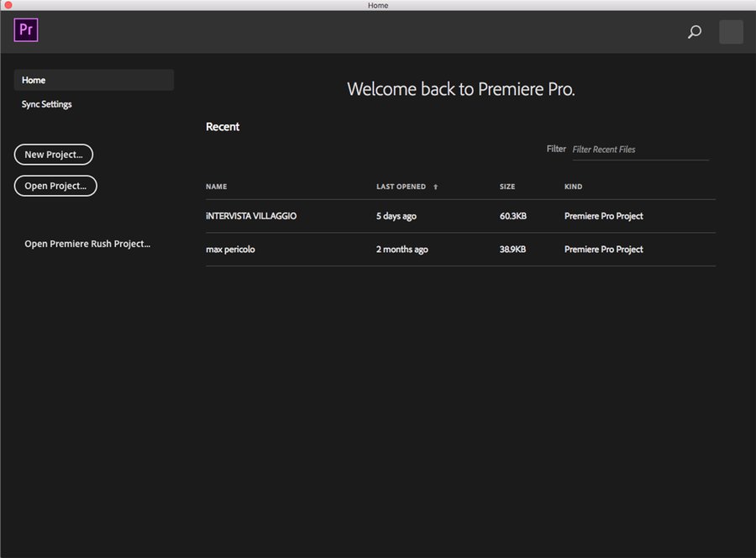Open Sync Settings in the sidebar
Screen dimensions: 756x558
click(47, 104)
